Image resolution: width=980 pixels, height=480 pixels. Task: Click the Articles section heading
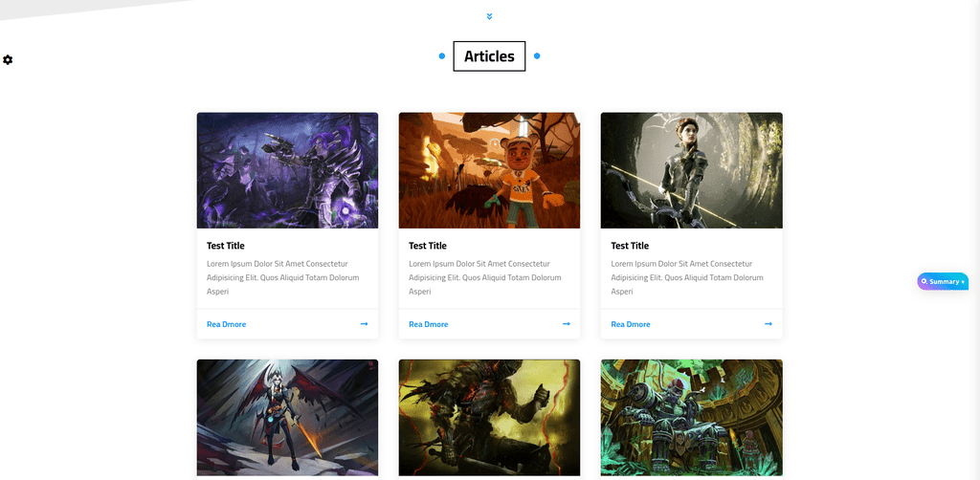coord(489,56)
